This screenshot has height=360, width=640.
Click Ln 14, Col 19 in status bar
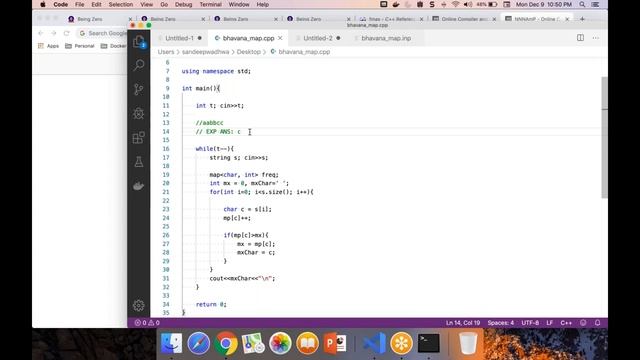tap(463, 323)
